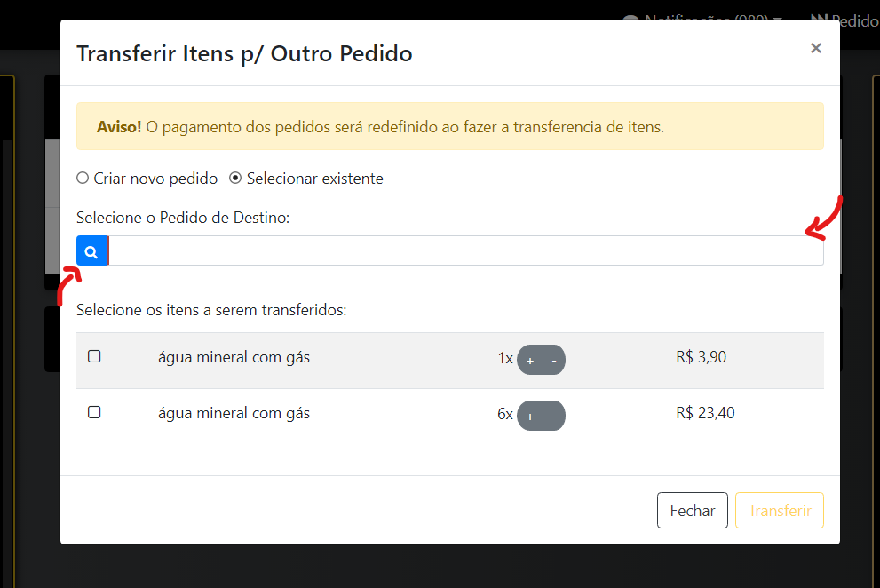
Task: Check the R$ 3,90 água mineral item
Action: pos(94,357)
